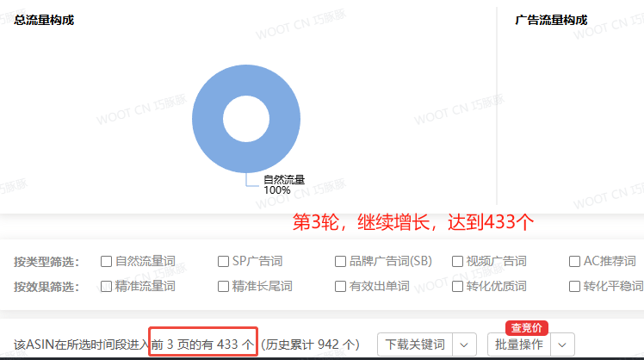
Task: Enable the 精准长尾词 checkbox
Action: pos(224,286)
